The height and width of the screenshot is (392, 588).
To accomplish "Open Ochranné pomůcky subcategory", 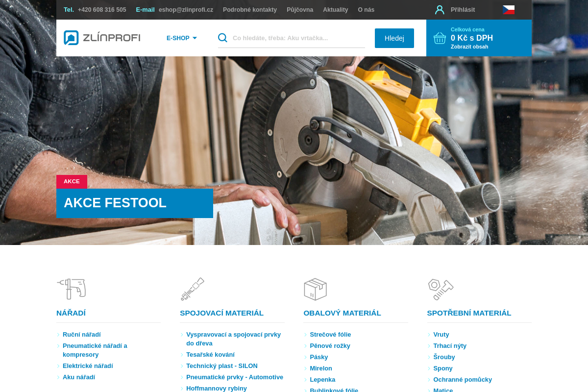I will coord(463,380).
